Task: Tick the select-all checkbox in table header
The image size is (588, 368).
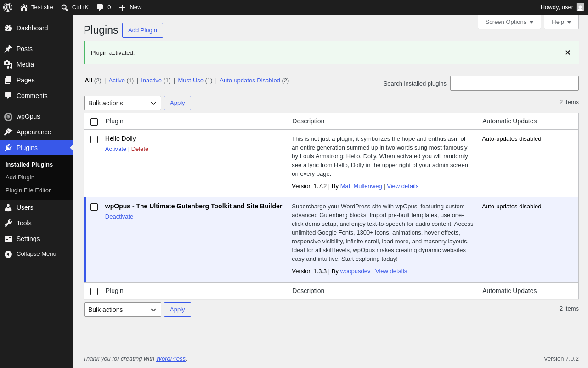Action: coord(94,122)
